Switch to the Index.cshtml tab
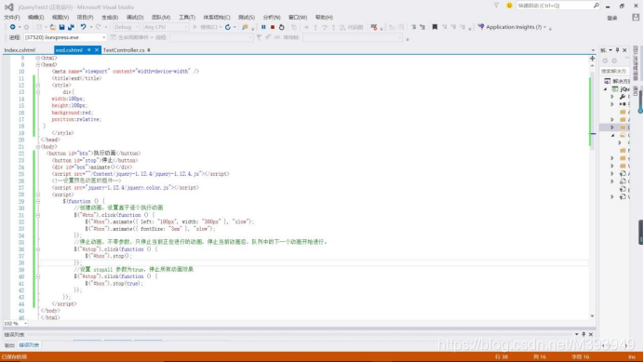This screenshot has width=644, height=362. coord(20,50)
